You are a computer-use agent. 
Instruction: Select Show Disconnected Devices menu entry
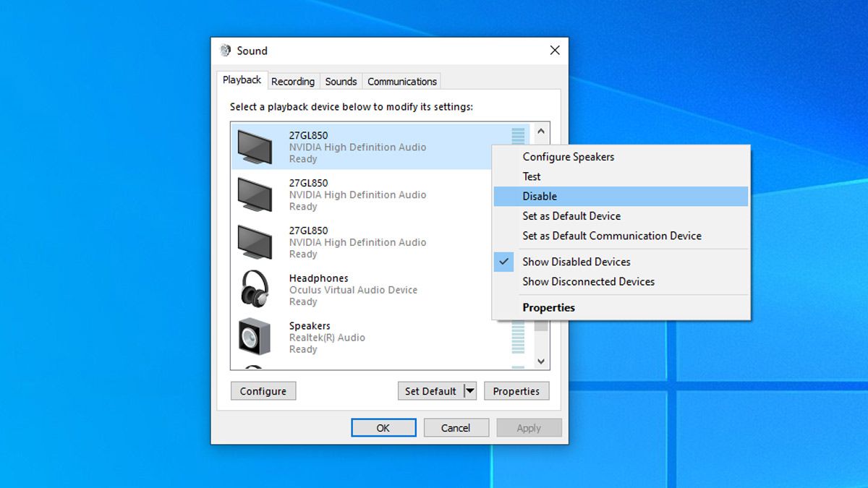pyautogui.click(x=621, y=282)
